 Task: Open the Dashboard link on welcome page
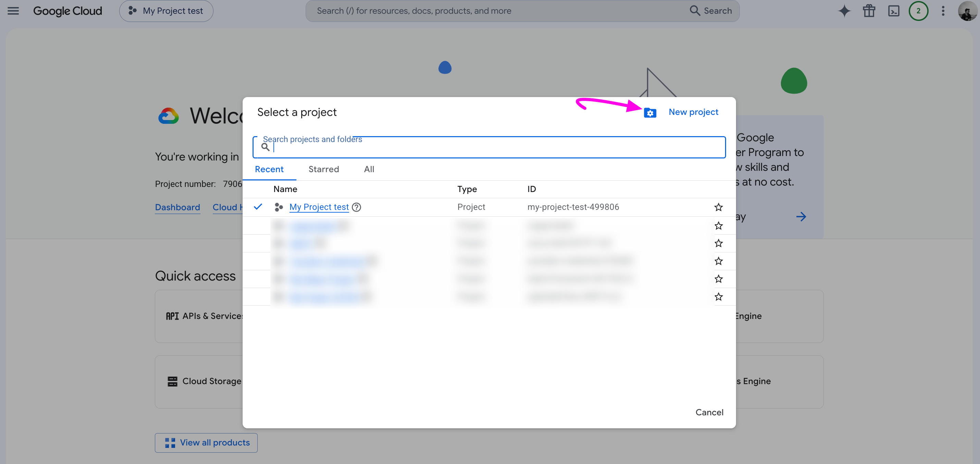click(x=177, y=207)
